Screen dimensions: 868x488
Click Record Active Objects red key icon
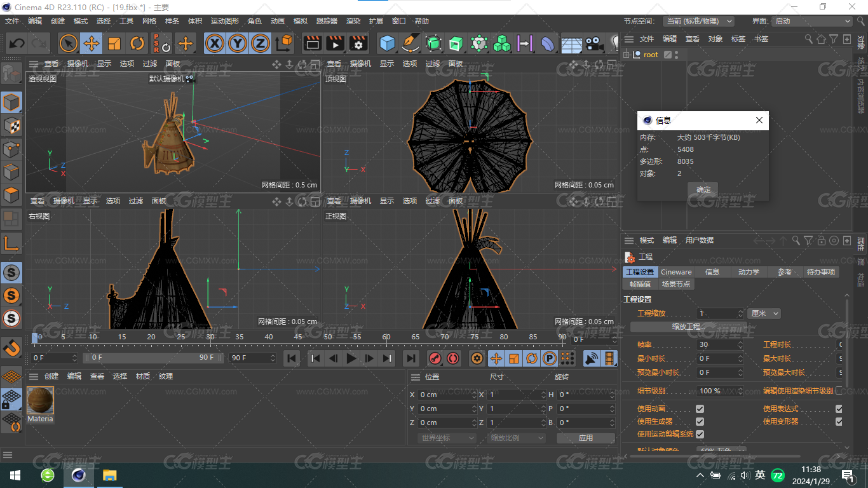click(x=435, y=358)
